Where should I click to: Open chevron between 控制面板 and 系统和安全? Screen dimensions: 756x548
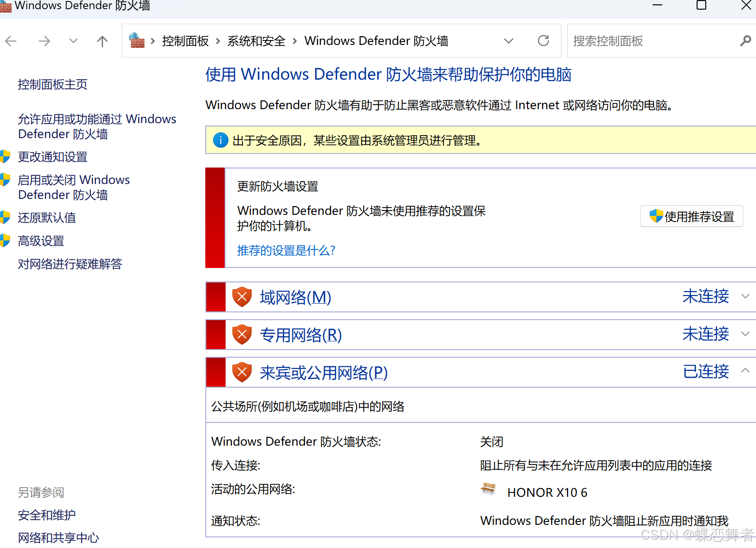click(218, 41)
